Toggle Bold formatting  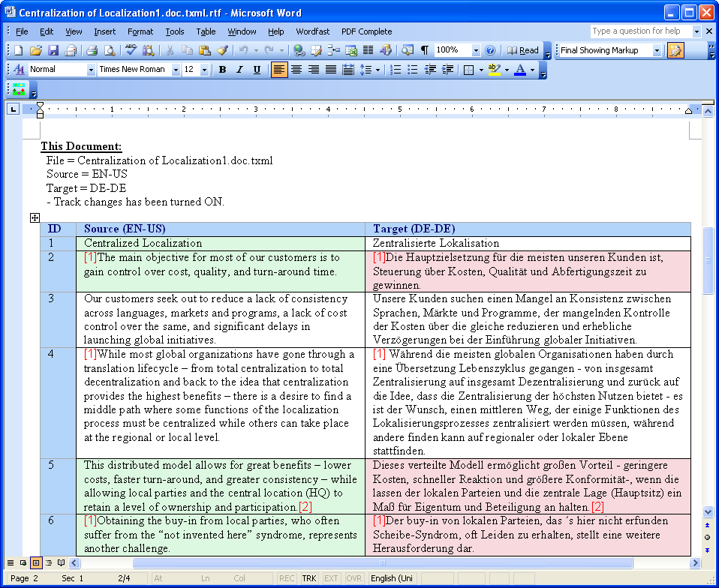tap(222, 70)
